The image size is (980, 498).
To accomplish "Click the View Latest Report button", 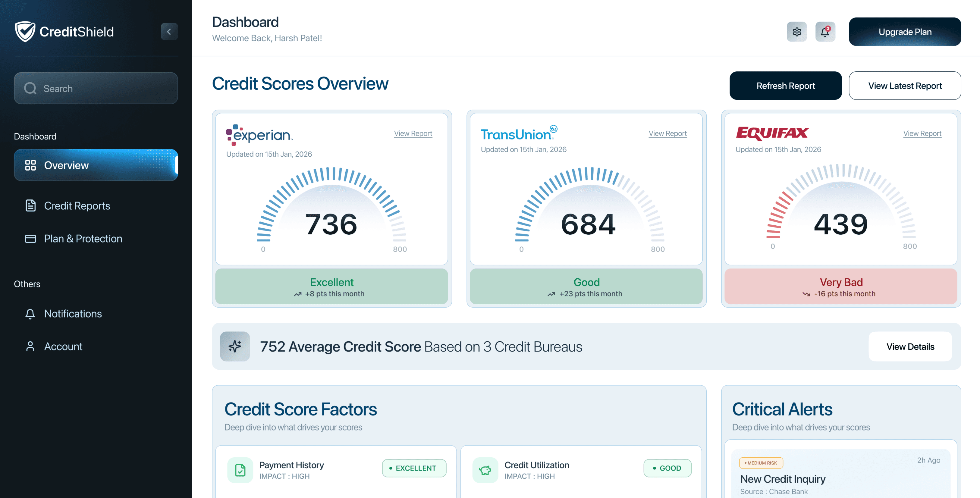I will point(905,86).
